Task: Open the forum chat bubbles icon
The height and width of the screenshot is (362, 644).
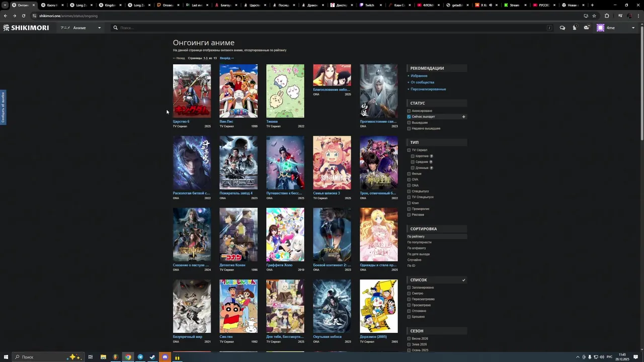Action: [x=562, y=28]
